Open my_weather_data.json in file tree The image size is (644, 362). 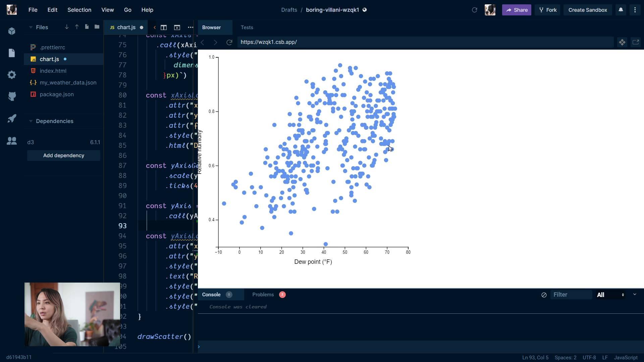tap(68, 82)
